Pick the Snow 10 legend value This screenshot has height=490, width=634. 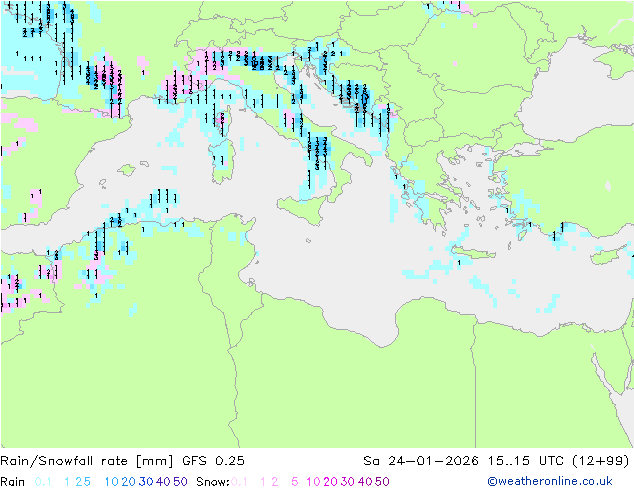(x=313, y=482)
